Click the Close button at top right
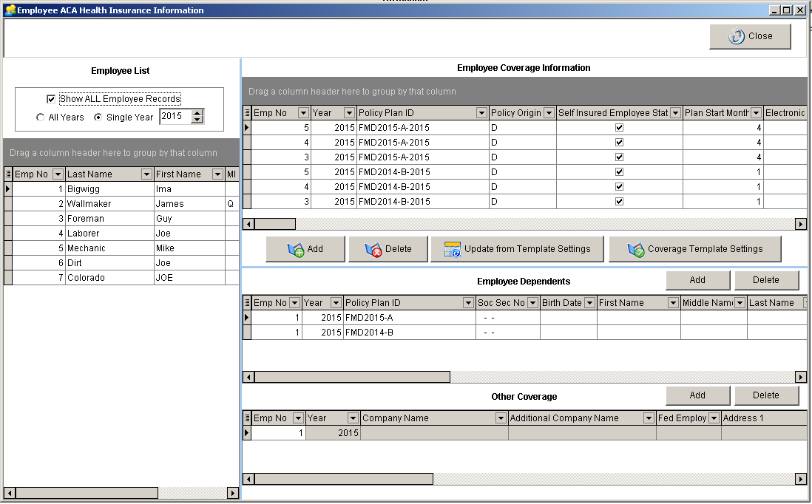The height and width of the screenshot is (504, 812). tap(750, 36)
